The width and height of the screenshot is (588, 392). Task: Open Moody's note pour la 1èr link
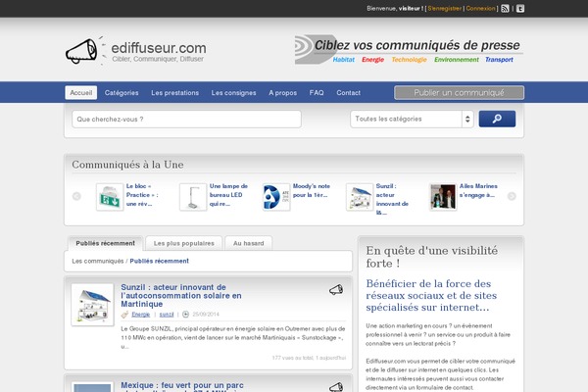coord(312,190)
